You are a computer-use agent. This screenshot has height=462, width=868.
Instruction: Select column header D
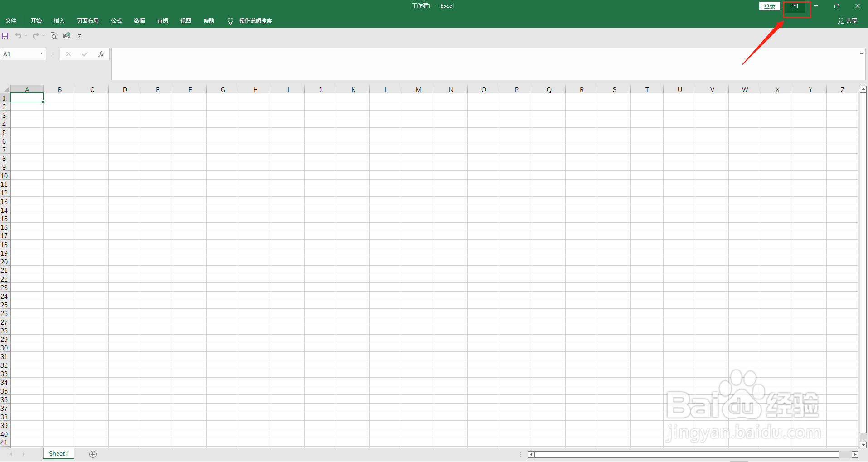tap(125, 89)
